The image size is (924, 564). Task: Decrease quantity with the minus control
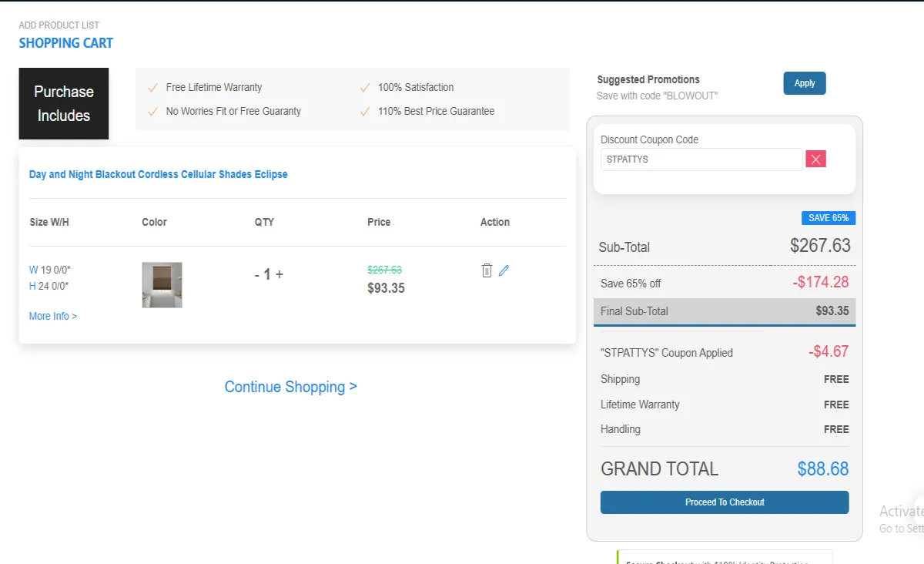click(256, 274)
